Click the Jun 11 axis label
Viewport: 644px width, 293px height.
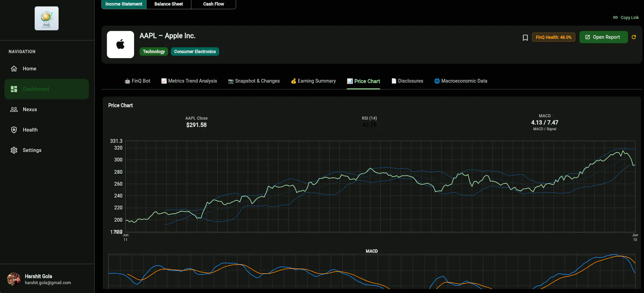(x=126, y=237)
